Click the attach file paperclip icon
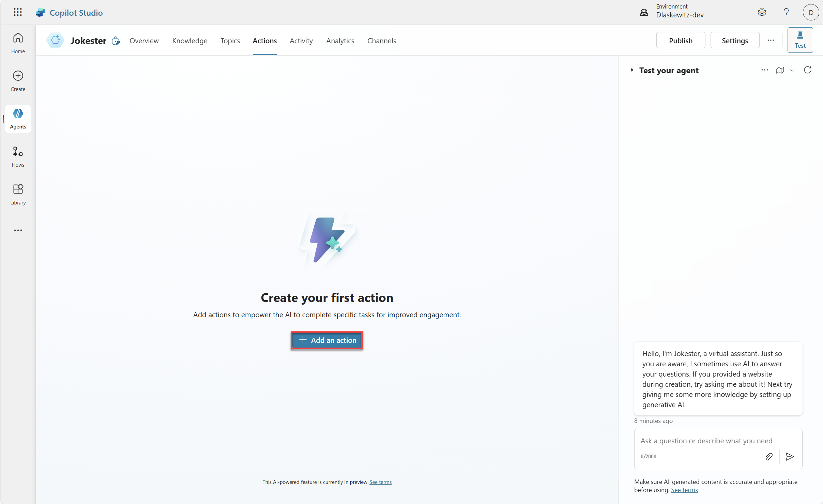This screenshot has height=504, width=823. point(769,457)
